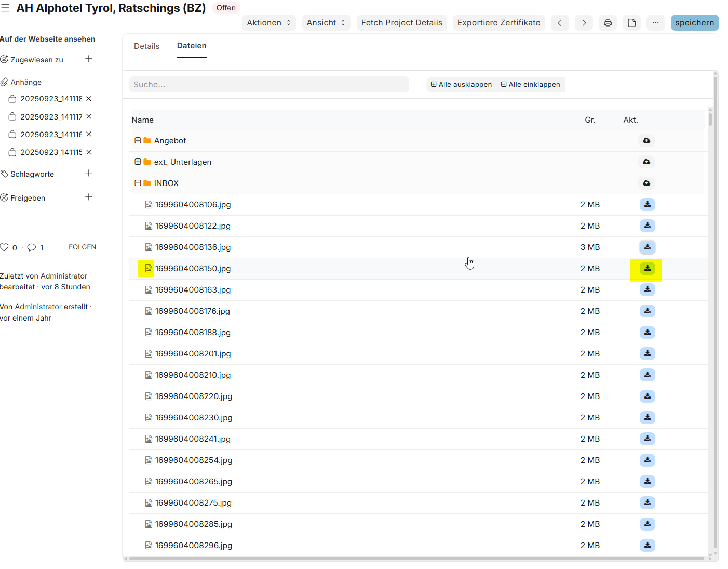Click the heart like icon

click(5, 247)
